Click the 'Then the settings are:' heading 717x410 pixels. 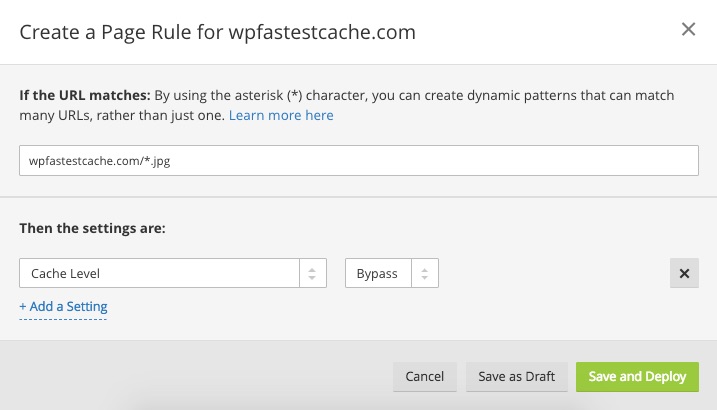92,228
